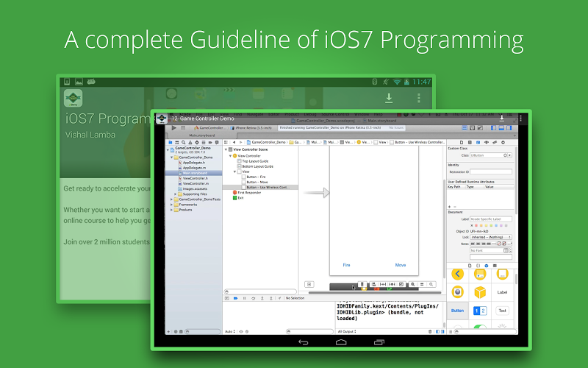The height and width of the screenshot is (368, 588).
Task: Tap the Android back navigation button
Action: 303,342
